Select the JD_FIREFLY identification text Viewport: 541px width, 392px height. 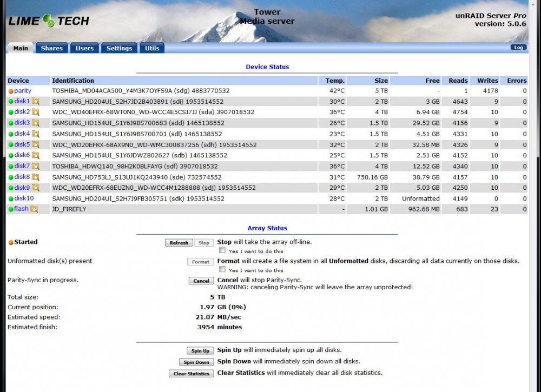[x=69, y=209]
